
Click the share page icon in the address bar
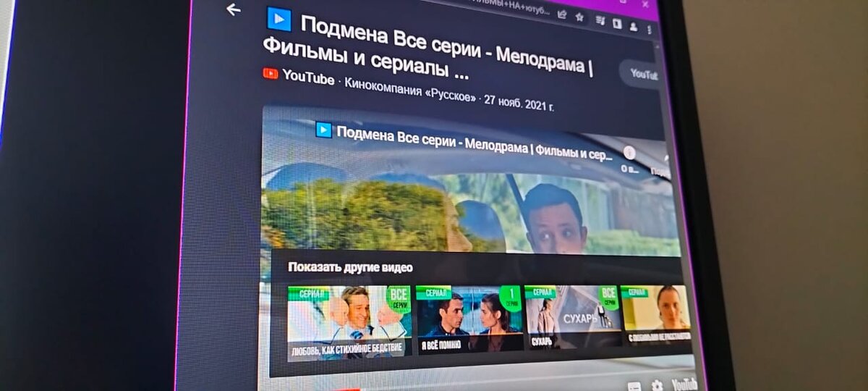click(562, 14)
